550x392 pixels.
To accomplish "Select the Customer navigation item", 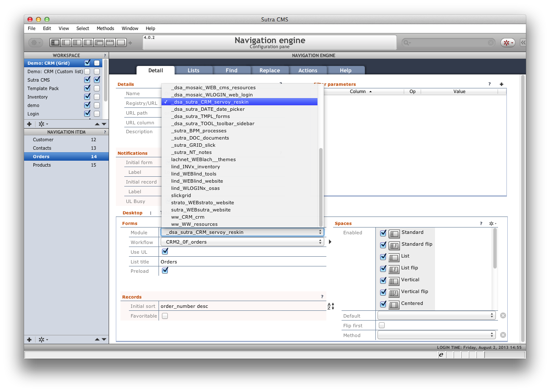I will click(66, 140).
